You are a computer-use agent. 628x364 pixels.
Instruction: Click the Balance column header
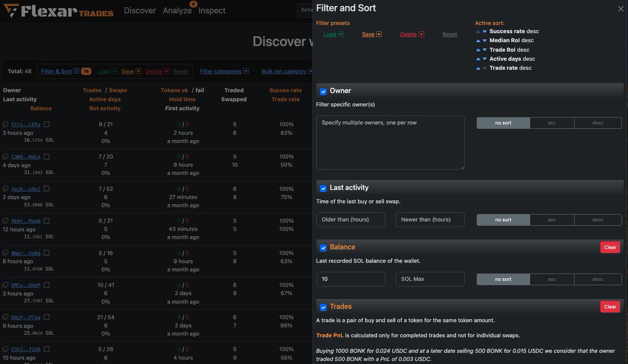(x=41, y=108)
